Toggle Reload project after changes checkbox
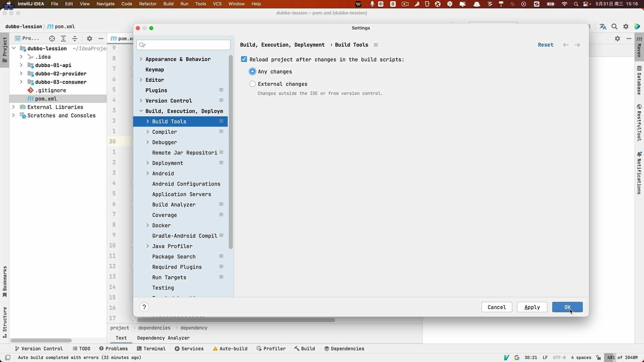This screenshot has width=644, height=362. point(244,59)
